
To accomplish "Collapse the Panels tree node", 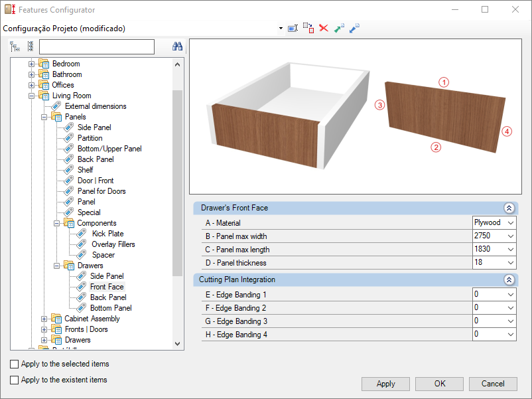I will coord(44,117).
